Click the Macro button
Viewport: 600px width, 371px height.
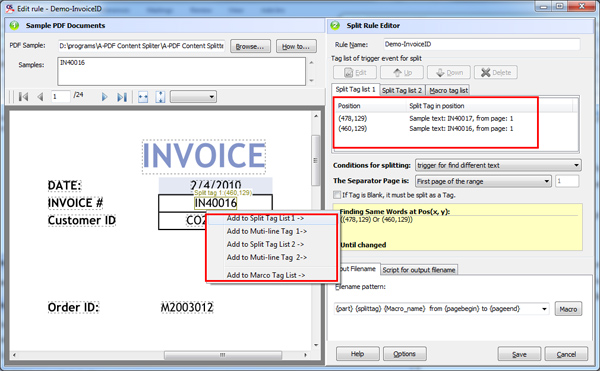click(x=568, y=309)
